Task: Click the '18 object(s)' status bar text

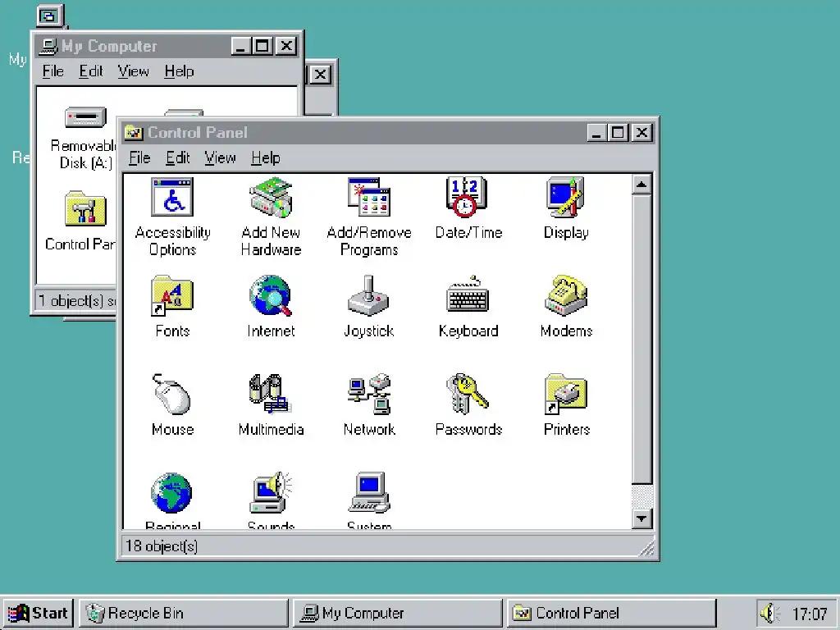Action: pos(162,546)
